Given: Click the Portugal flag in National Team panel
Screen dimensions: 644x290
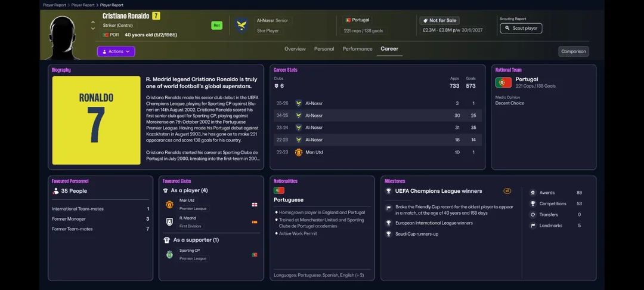Looking at the screenshot, I should coord(503,82).
